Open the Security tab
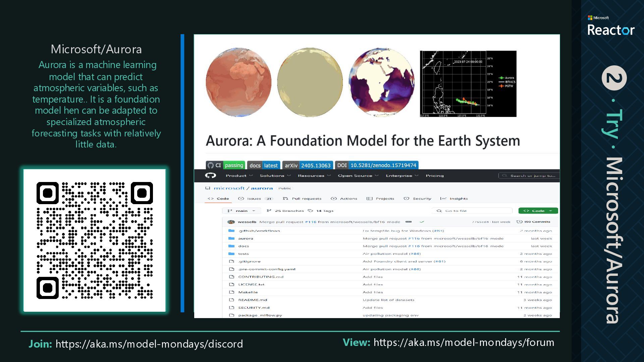The image size is (644, 362). pos(417,199)
